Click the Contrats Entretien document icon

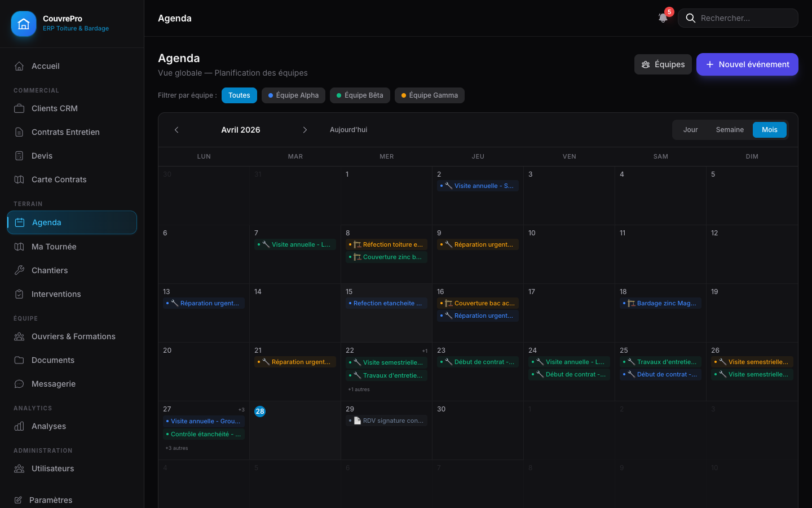point(19,132)
